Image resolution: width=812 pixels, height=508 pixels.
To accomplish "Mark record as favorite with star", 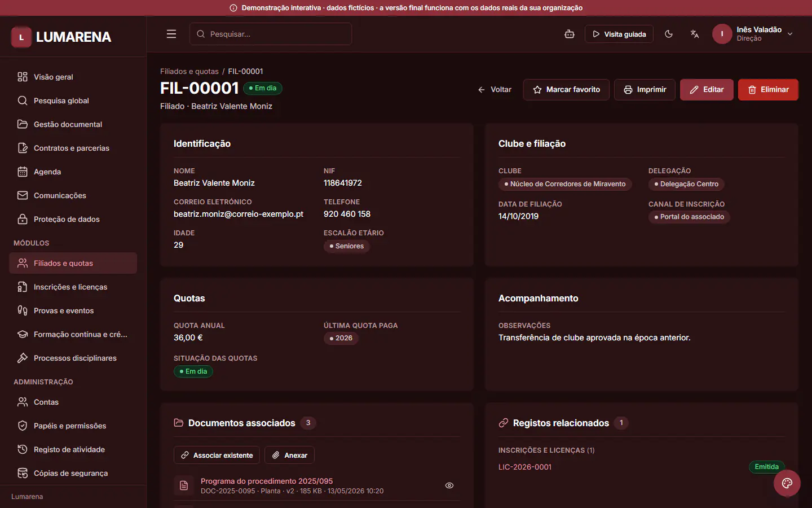I will point(566,90).
